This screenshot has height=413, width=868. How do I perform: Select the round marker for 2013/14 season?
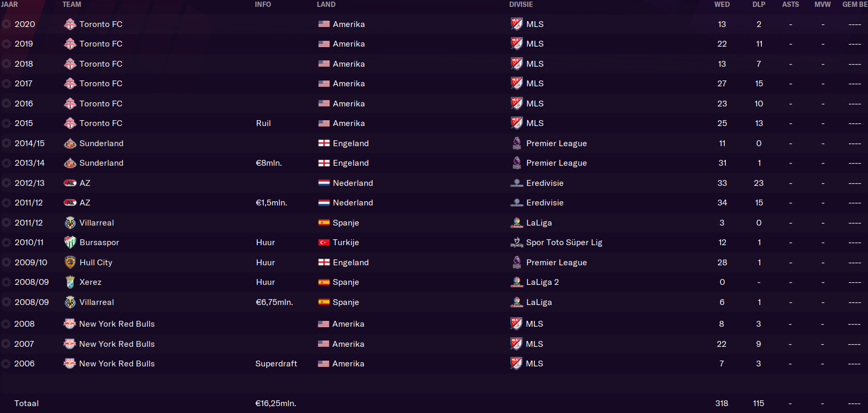point(6,163)
